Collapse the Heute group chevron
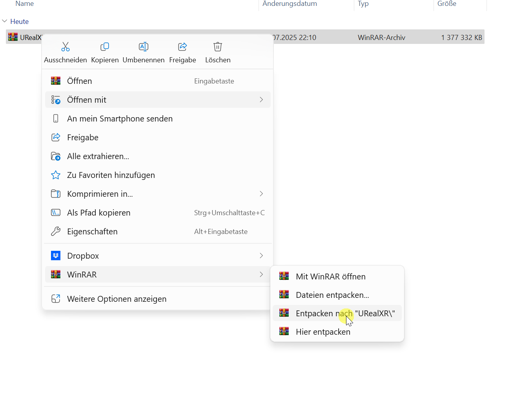Viewport: 532px width, 397px height. pyautogui.click(x=5, y=21)
